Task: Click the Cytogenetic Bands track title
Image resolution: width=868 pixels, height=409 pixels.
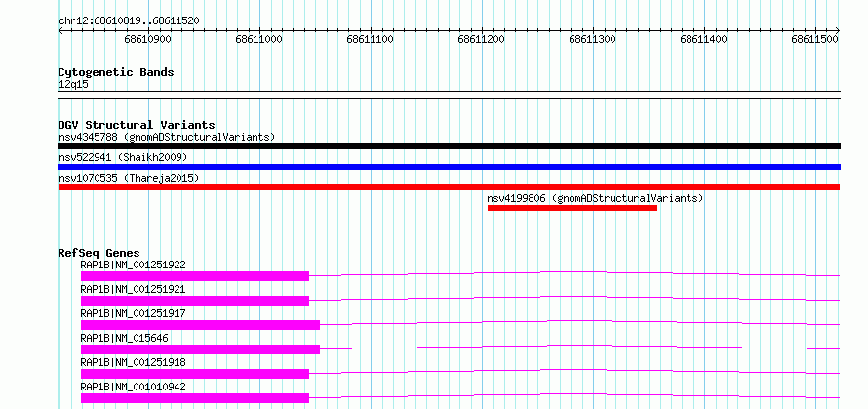Action: tap(116, 72)
